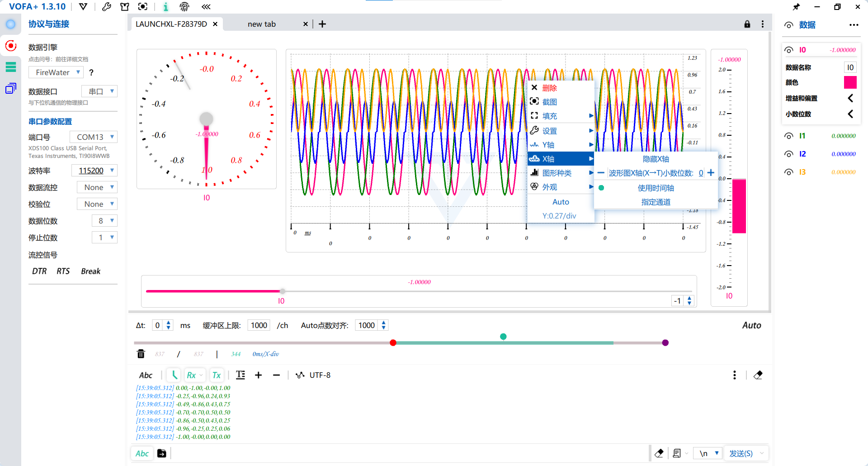Expand the FireWater data engine dropdown
Screen dimensions: 868x466
click(x=56, y=72)
